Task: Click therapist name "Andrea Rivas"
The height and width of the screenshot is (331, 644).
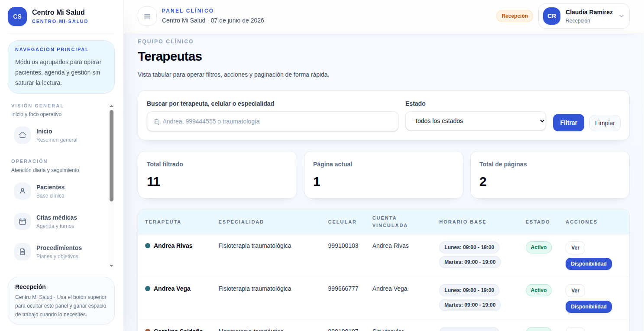Action: coord(173,246)
